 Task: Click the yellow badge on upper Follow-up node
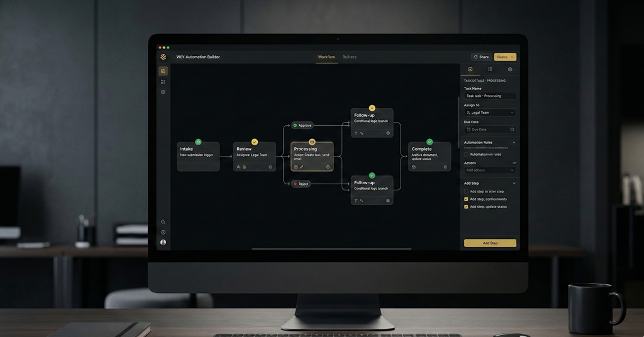372,108
